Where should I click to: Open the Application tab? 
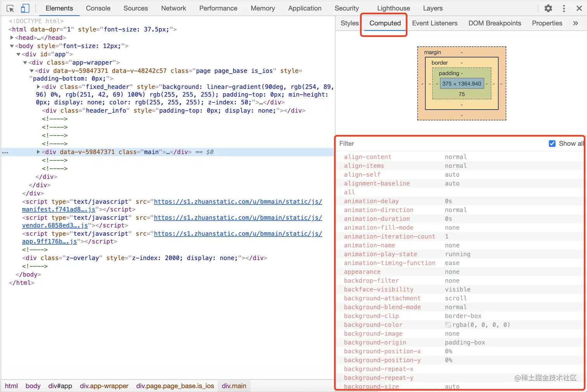coord(305,8)
